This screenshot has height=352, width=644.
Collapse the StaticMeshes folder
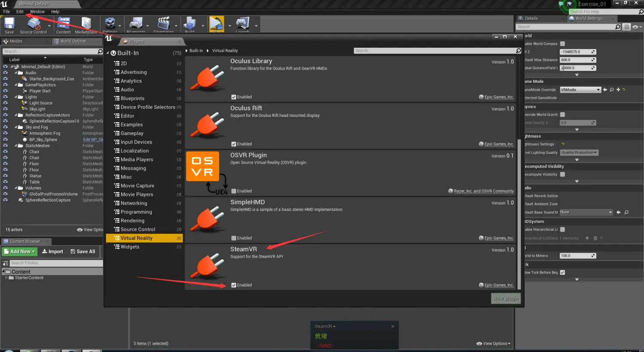point(16,146)
